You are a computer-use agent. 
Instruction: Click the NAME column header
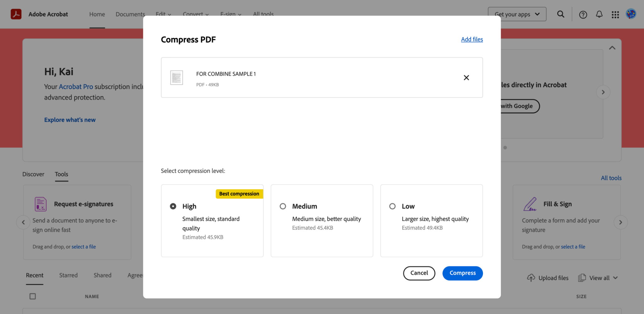pyautogui.click(x=92, y=296)
